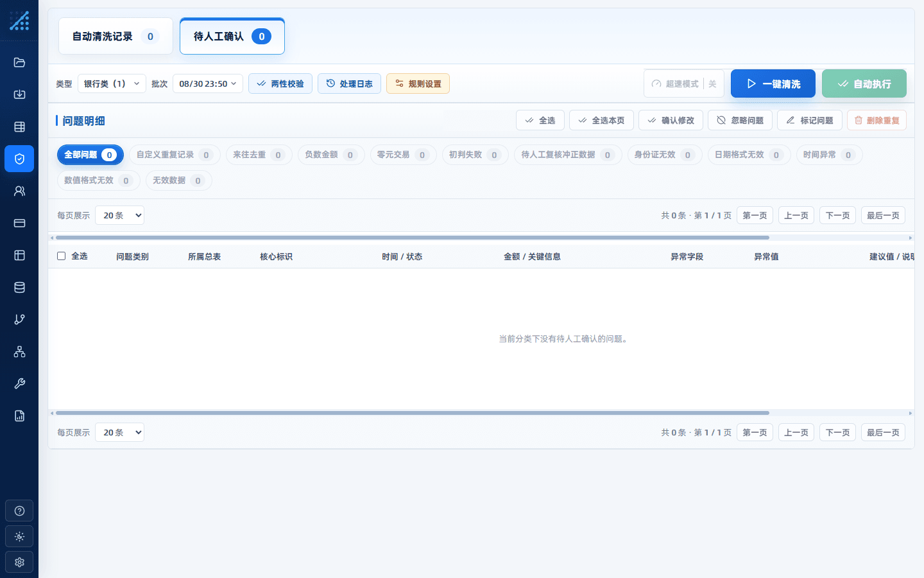Screen dimensions: 924x578
Task: Click the card icon in sidebar
Action: tap(19, 223)
